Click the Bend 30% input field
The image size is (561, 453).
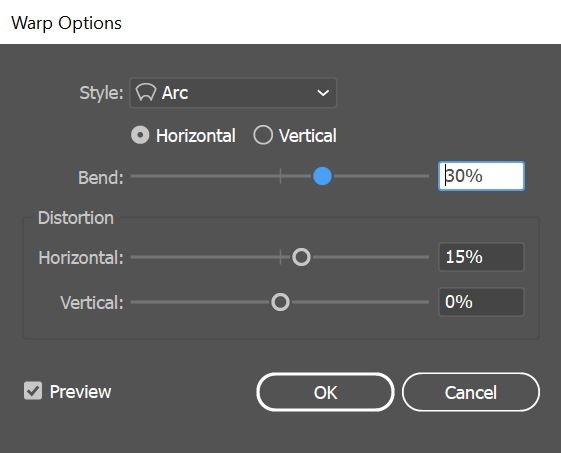coord(481,176)
